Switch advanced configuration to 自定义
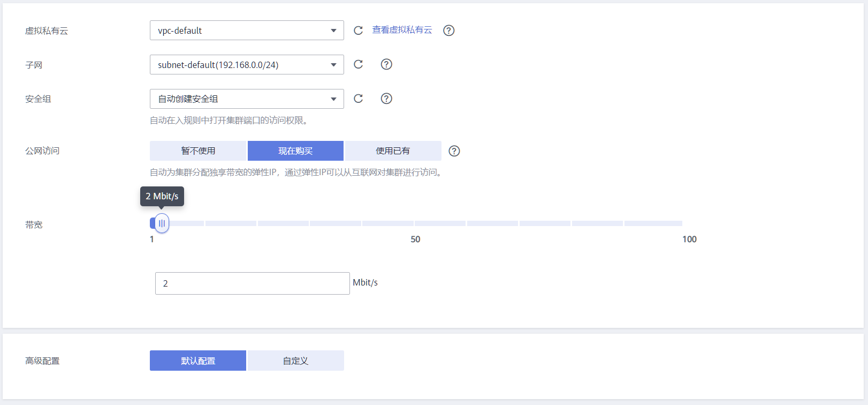This screenshot has width=868, height=405. click(295, 361)
